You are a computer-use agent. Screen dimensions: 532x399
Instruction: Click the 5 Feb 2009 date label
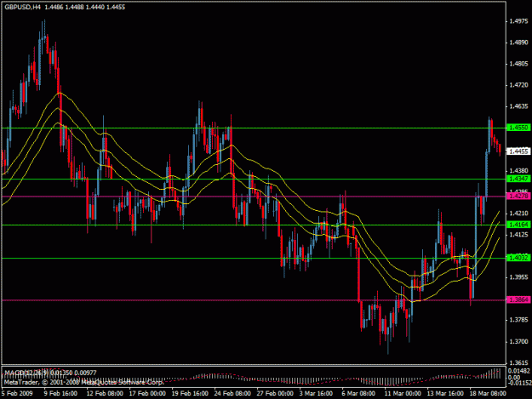[17, 393]
